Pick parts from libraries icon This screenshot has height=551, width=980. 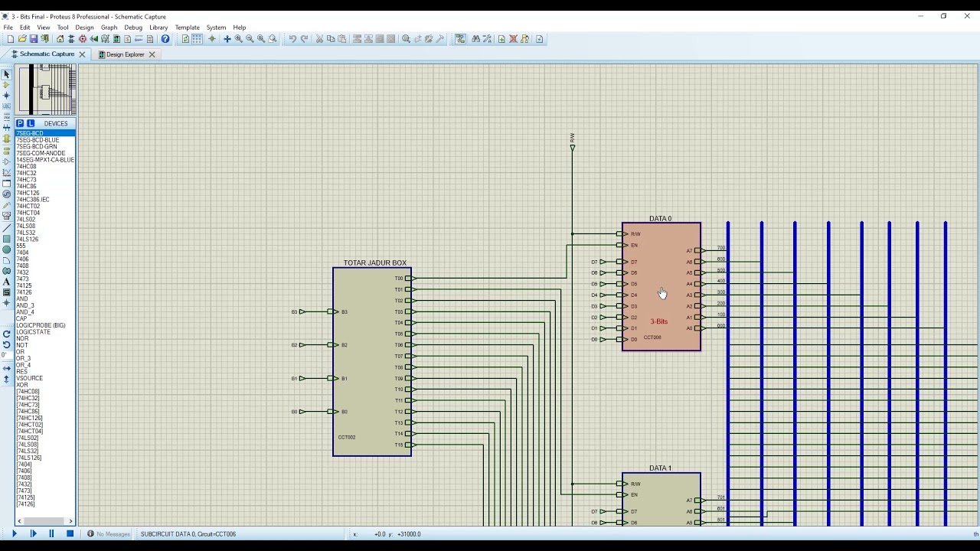tap(406, 39)
